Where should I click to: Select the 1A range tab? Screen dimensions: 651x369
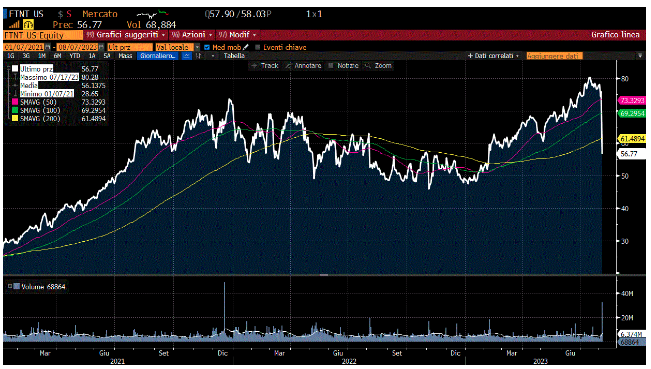click(92, 56)
